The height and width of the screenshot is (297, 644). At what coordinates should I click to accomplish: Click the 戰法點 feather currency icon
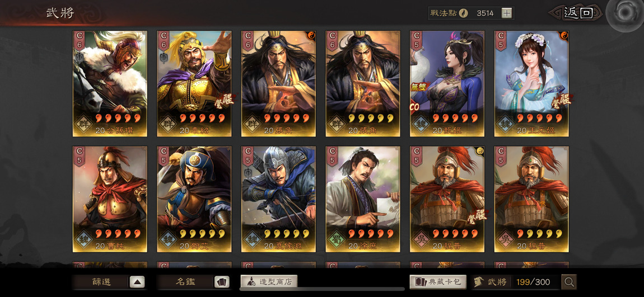tap(463, 13)
